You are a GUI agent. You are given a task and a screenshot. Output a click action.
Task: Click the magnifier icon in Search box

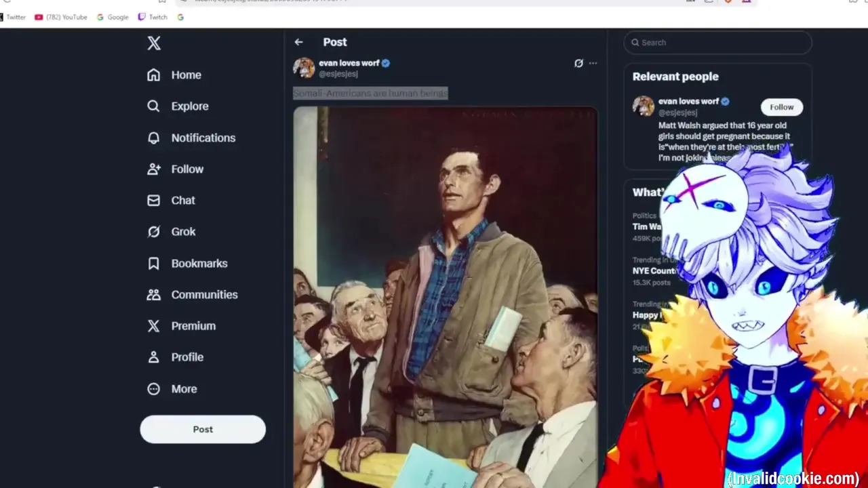coord(635,42)
